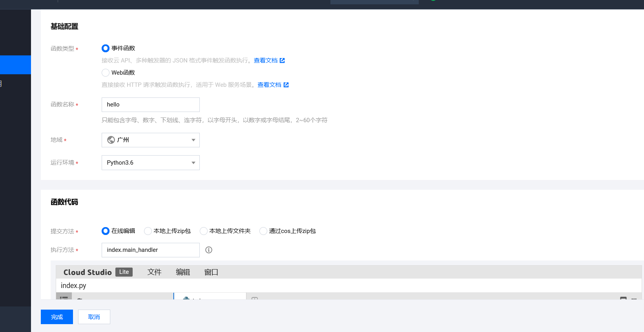Open 查看文档 link for Web函数
The height and width of the screenshot is (332, 644).
[x=269, y=85]
